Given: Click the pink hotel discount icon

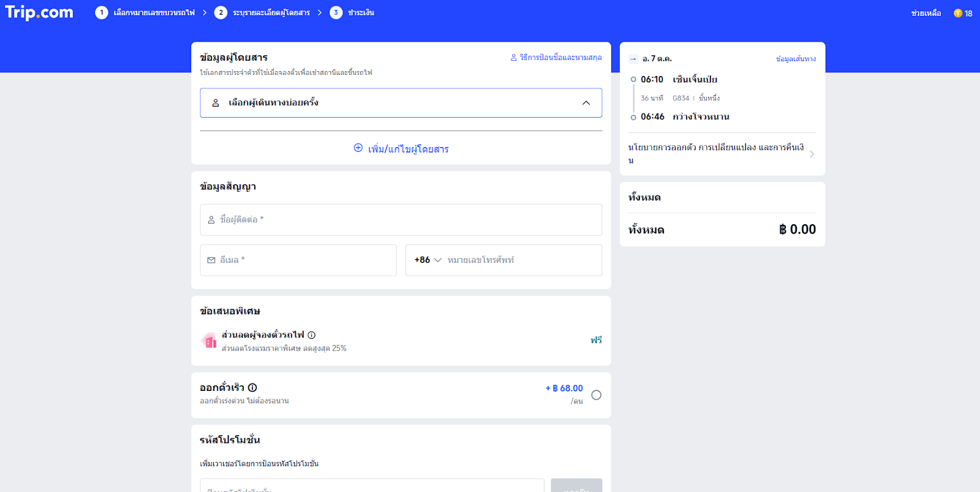Looking at the screenshot, I should point(209,341).
